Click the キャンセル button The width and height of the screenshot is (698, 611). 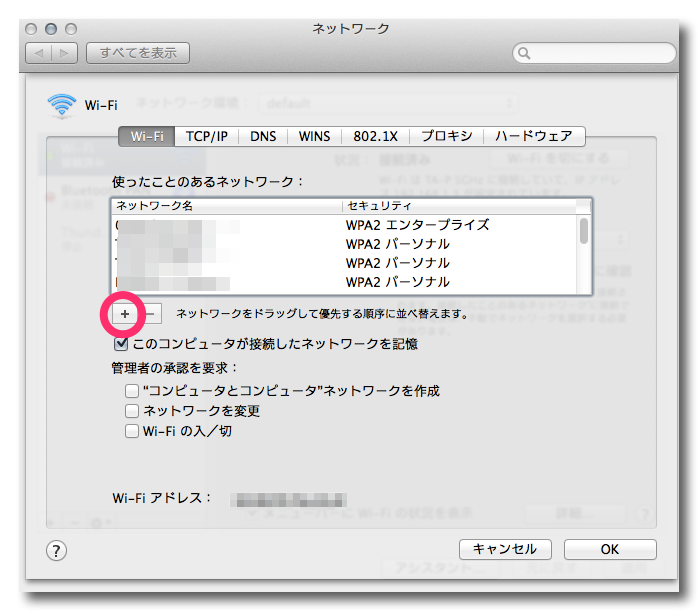coord(505,549)
